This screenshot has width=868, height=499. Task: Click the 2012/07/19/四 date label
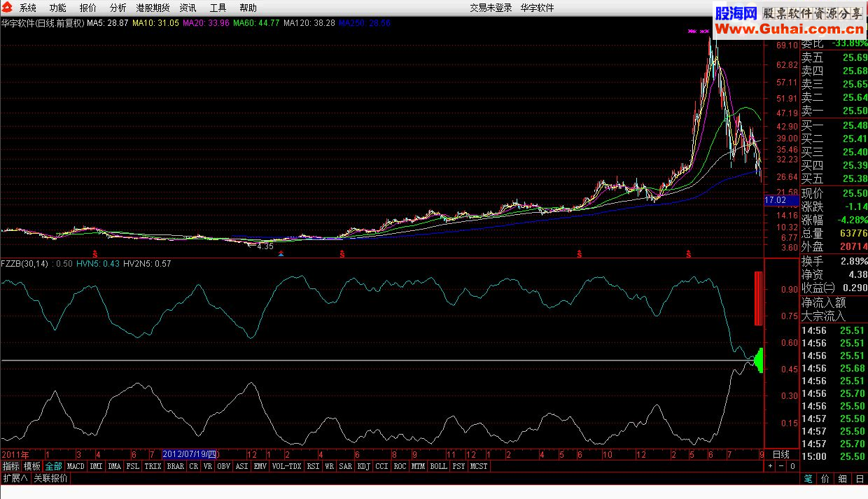[190, 454]
